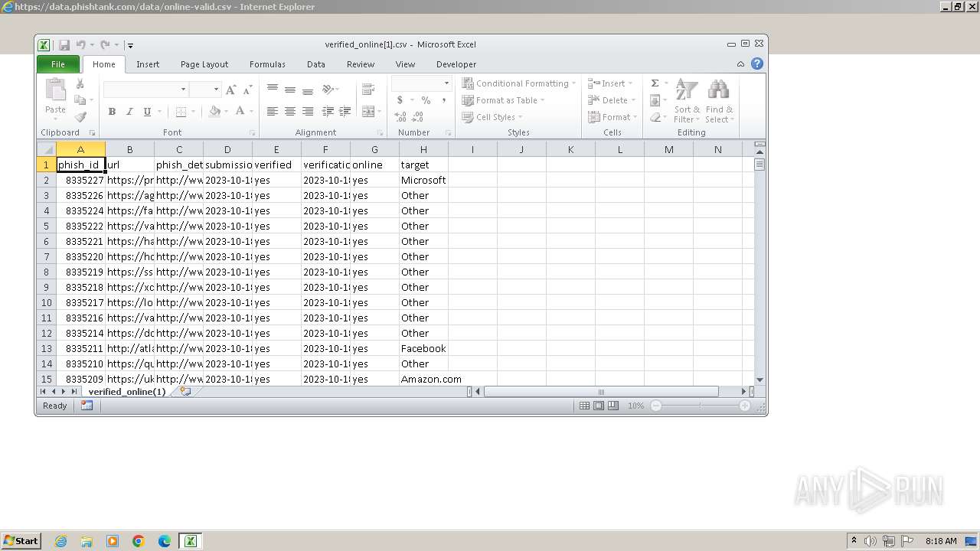
Task: Switch to the Developer tab
Action: [456, 64]
